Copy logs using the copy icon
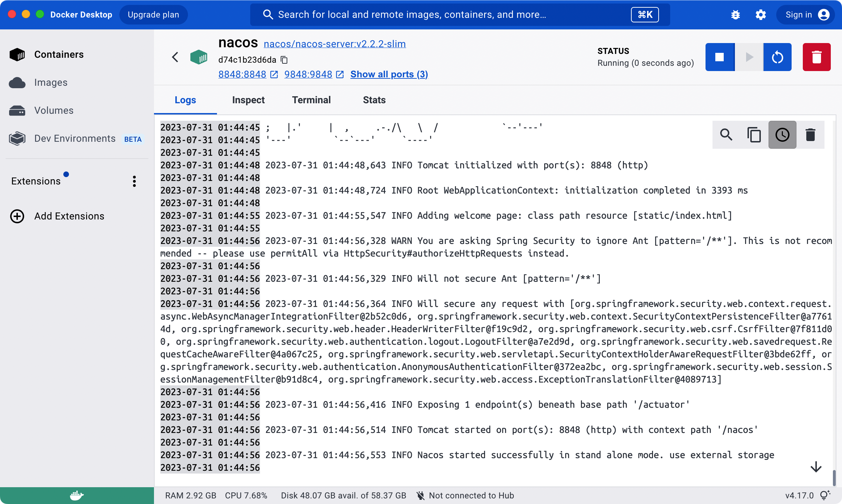The width and height of the screenshot is (842, 504). tap(754, 134)
